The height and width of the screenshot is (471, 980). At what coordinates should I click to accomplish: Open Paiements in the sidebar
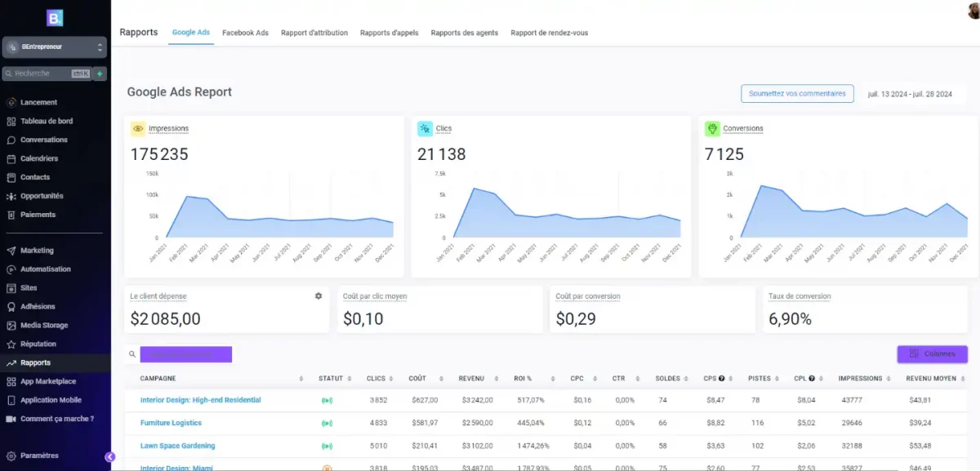(38, 215)
